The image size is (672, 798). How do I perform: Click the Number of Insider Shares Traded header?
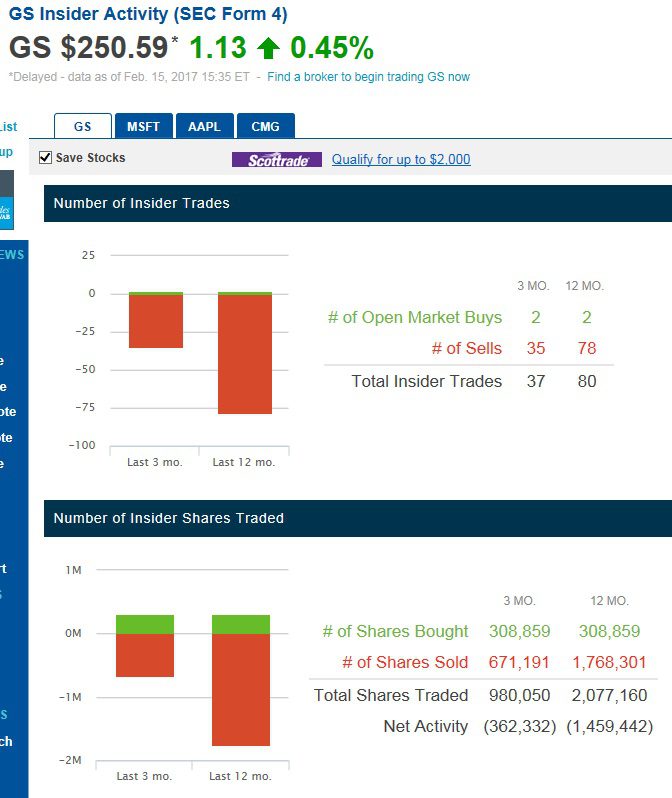point(358,518)
